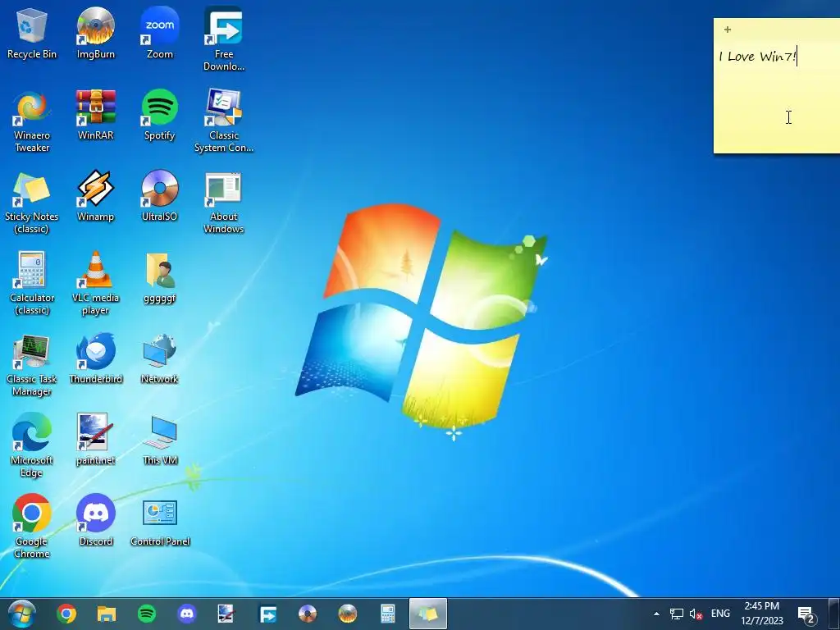The height and width of the screenshot is (630, 840).
Task: Click the About Windows desktop shortcut
Action: point(223,203)
